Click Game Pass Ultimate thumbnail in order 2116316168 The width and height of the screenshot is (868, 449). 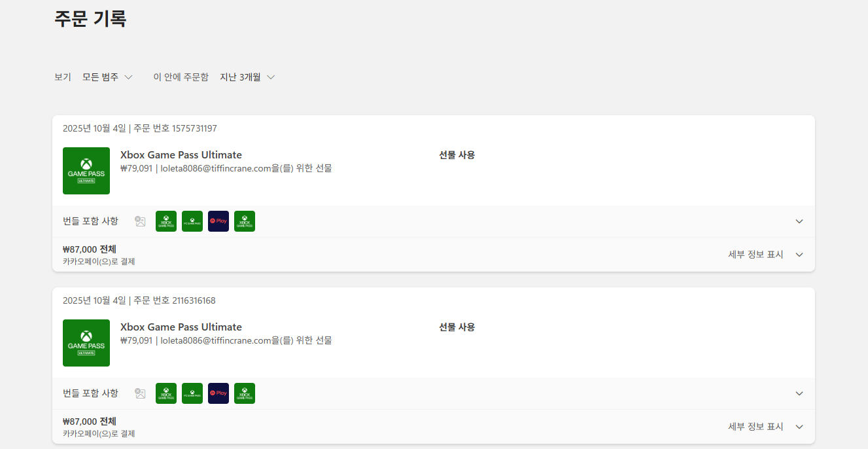86,343
